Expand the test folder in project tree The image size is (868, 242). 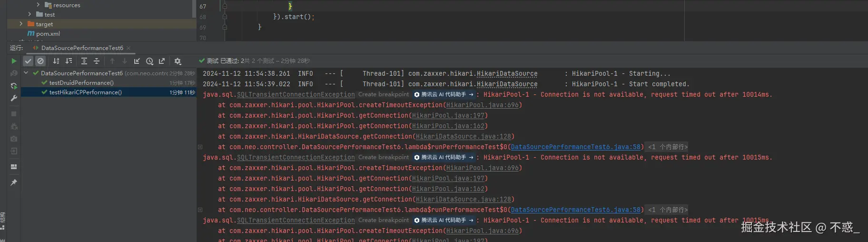[x=30, y=14]
